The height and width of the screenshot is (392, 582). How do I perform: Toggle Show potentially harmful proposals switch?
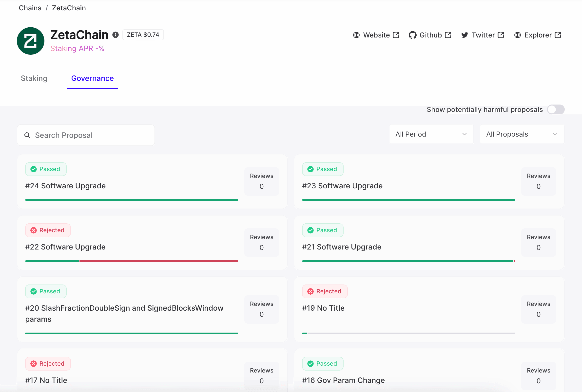point(556,109)
